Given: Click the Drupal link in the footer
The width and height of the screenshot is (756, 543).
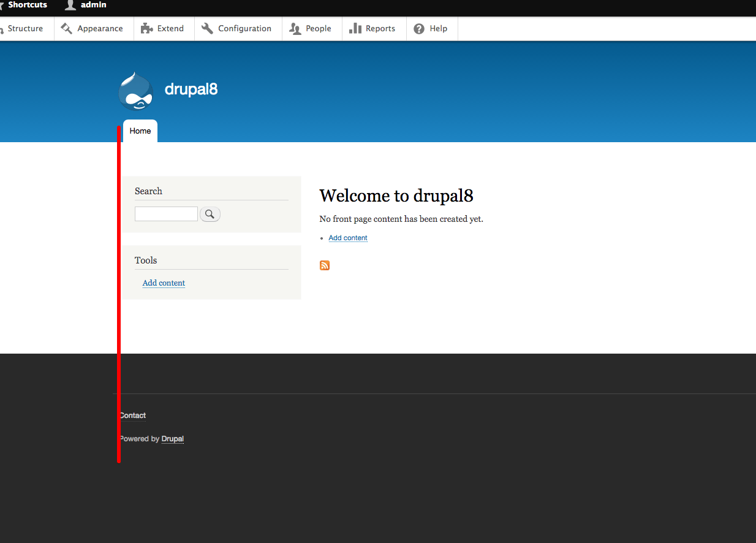Looking at the screenshot, I should point(172,439).
